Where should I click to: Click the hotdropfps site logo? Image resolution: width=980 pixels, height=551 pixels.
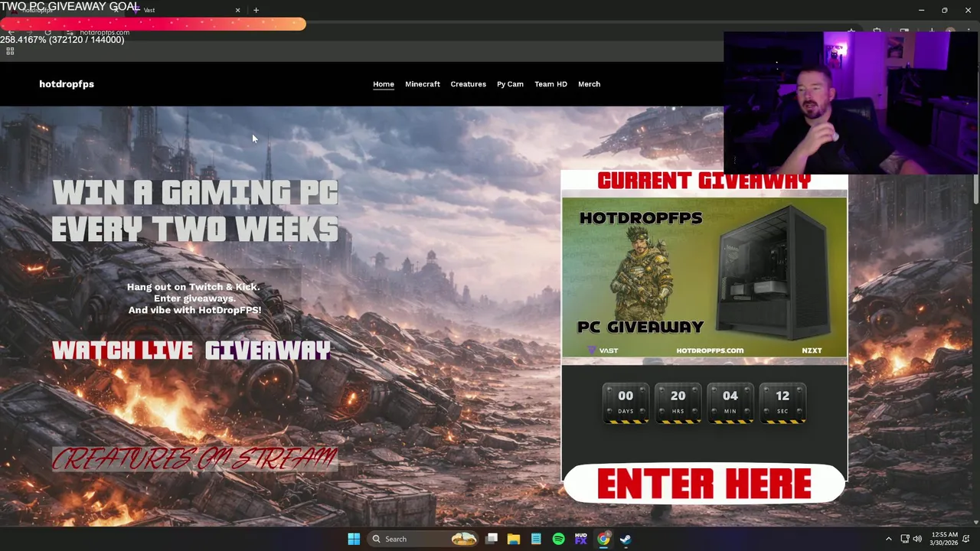(67, 84)
